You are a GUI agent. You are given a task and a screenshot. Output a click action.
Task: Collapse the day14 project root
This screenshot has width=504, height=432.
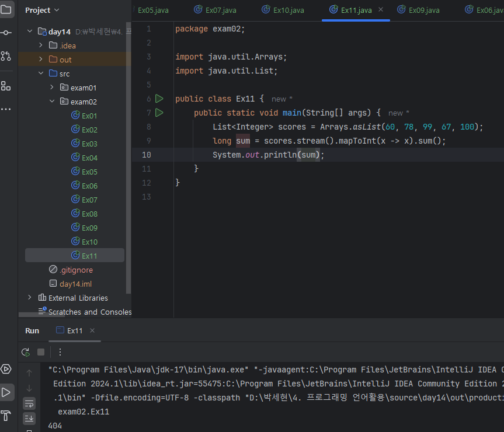point(30,31)
